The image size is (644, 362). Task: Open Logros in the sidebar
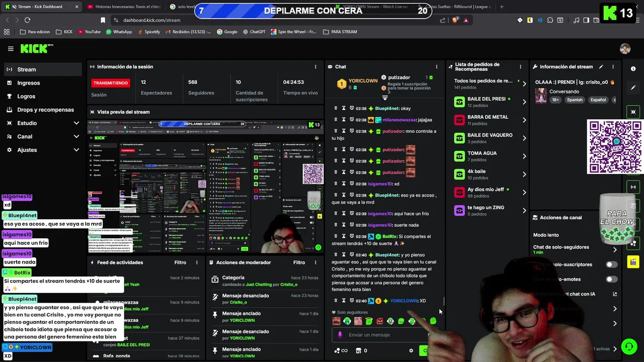(x=42, y=96)
